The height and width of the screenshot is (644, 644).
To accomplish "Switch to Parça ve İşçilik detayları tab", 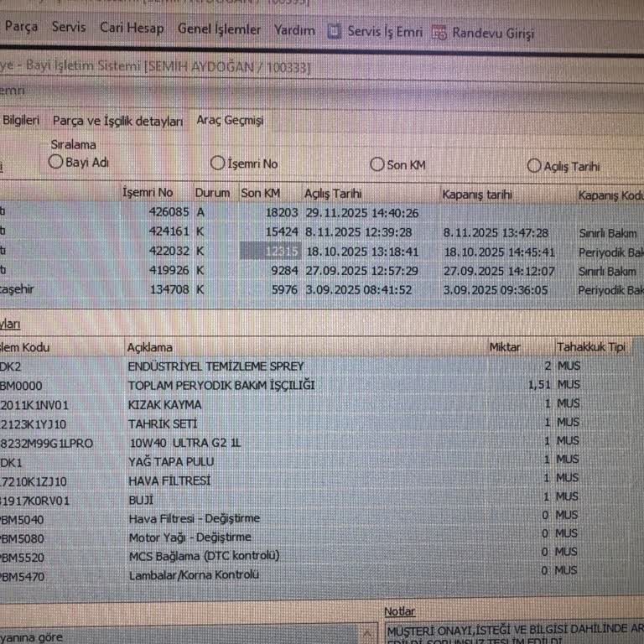I will 117,121.
